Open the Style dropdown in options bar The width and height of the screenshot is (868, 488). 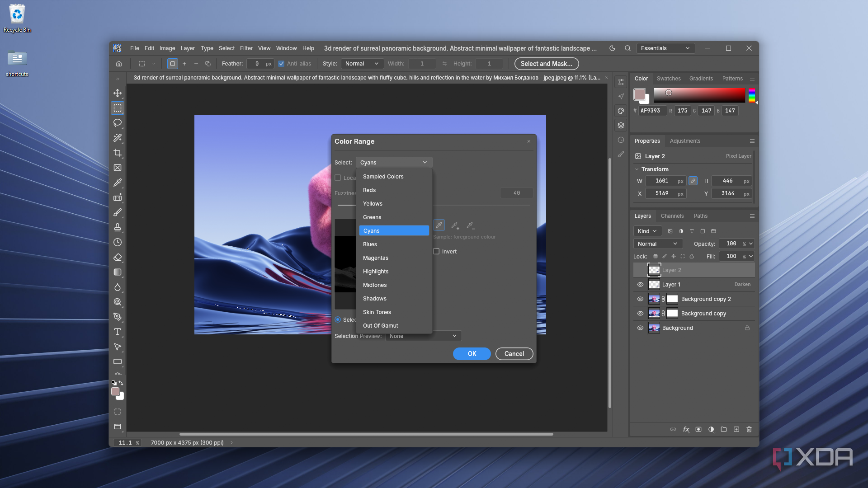click(362, 64)
